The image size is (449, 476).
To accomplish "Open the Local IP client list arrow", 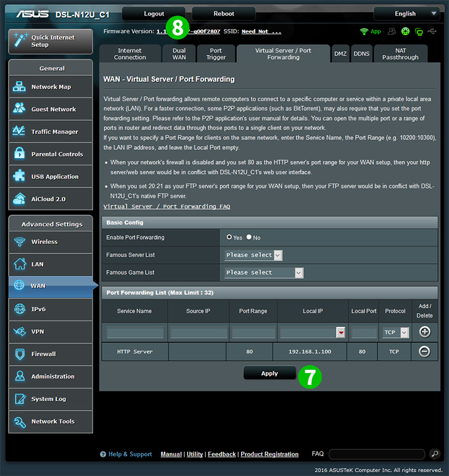I will pyautogui.click(x=341, y=333).
